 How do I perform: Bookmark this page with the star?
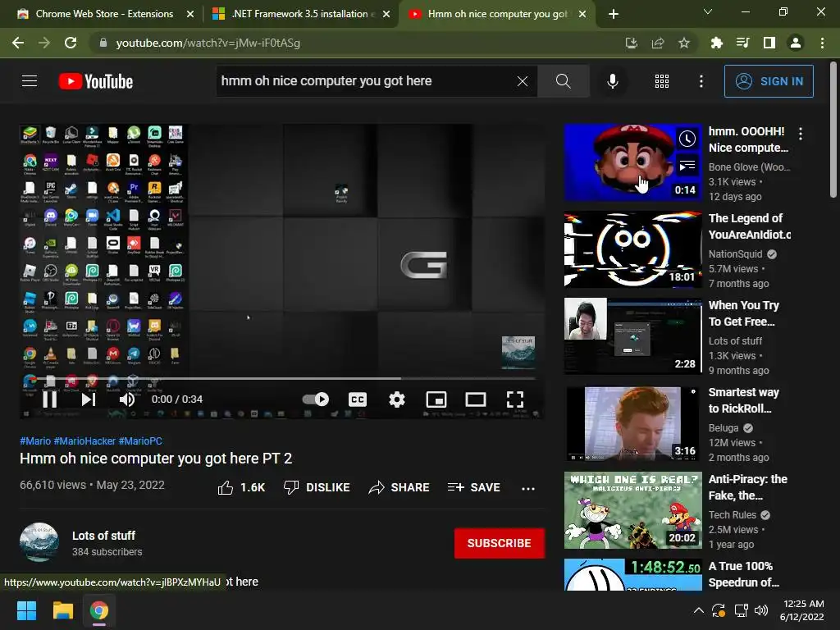pyautogui.click(x=684, y=43)
